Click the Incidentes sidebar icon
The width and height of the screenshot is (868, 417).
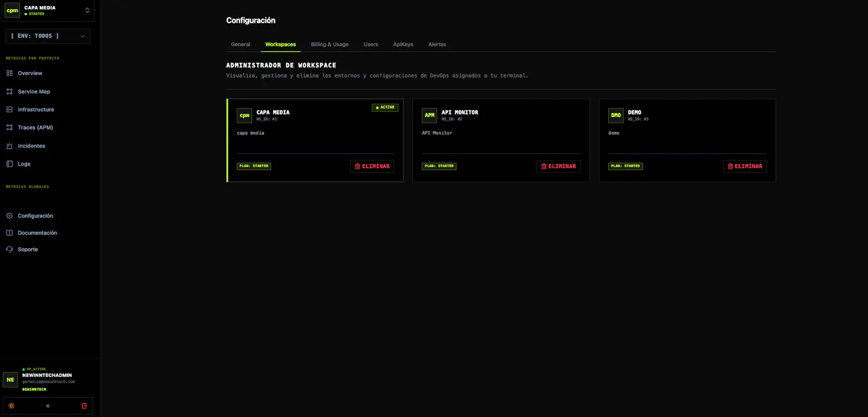pyautogui.click(x=9, y=146)
